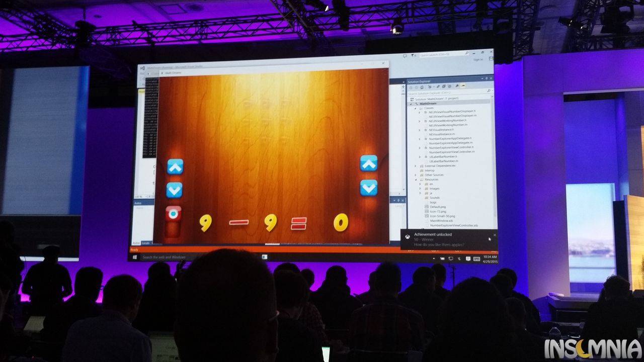Click the red circle button in Math Dreams
This screenshot has height=362, width=644.
click(173, 214)
